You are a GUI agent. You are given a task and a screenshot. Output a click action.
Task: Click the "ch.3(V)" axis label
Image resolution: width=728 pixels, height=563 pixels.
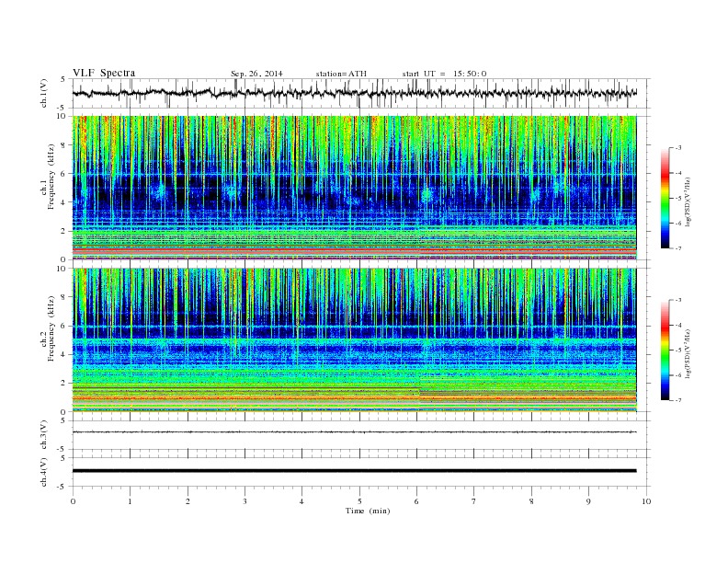pos(43,435)
